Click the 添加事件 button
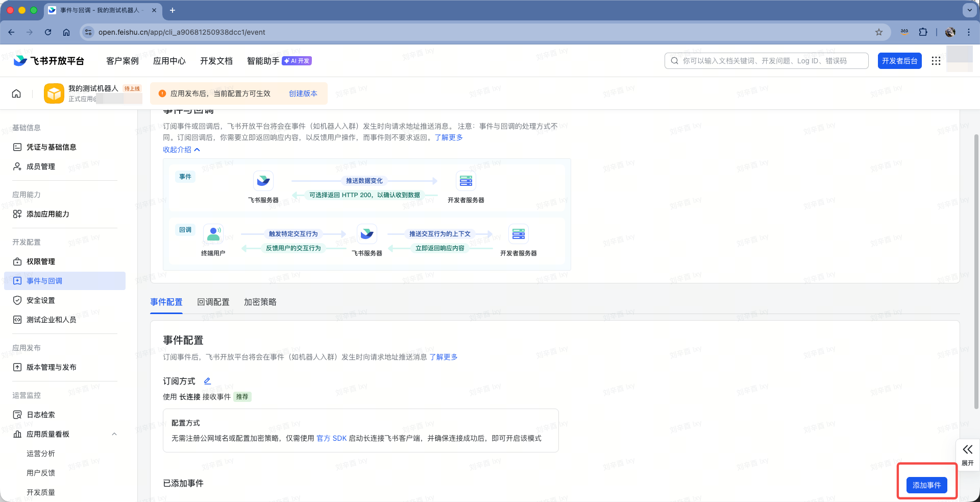 (x=926, y=485)
